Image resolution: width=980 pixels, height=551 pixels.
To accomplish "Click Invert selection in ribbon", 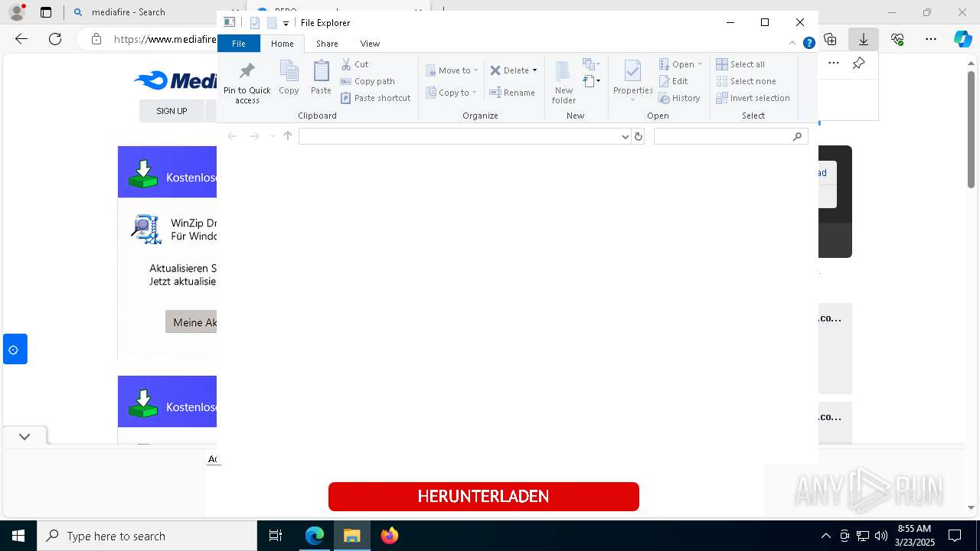I will [x=753, y=98].
